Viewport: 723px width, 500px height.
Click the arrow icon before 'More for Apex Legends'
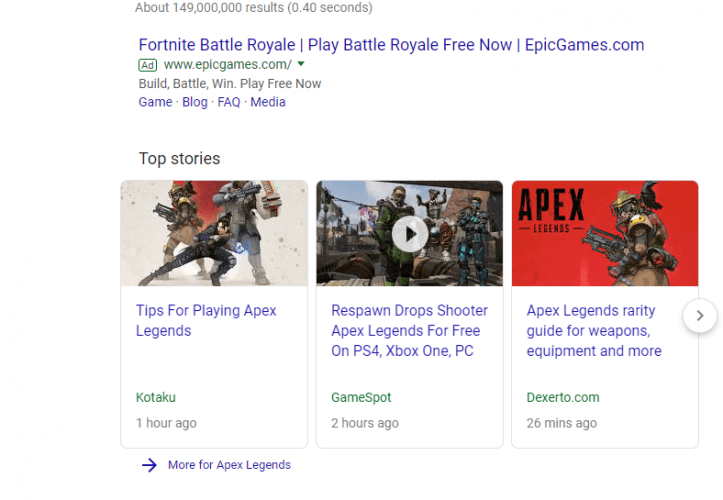149,465
